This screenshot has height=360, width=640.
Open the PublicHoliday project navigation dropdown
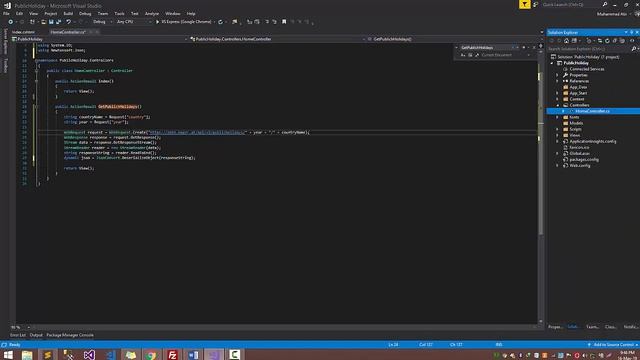[100, 39]
